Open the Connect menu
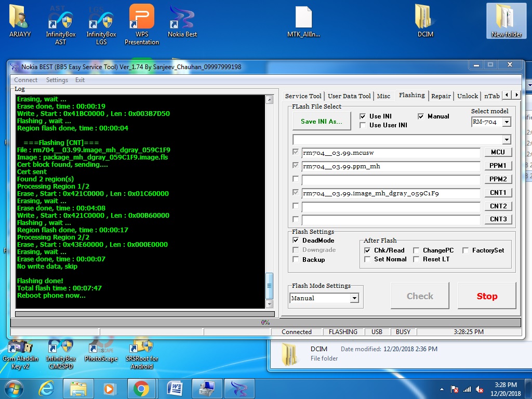532x399 pixels. [x=26, y=80]
